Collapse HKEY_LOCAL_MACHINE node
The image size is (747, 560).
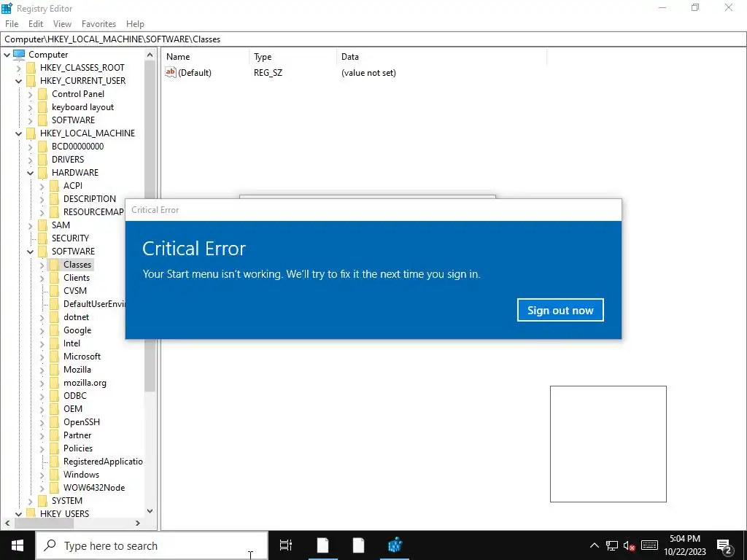pos(18,133)
